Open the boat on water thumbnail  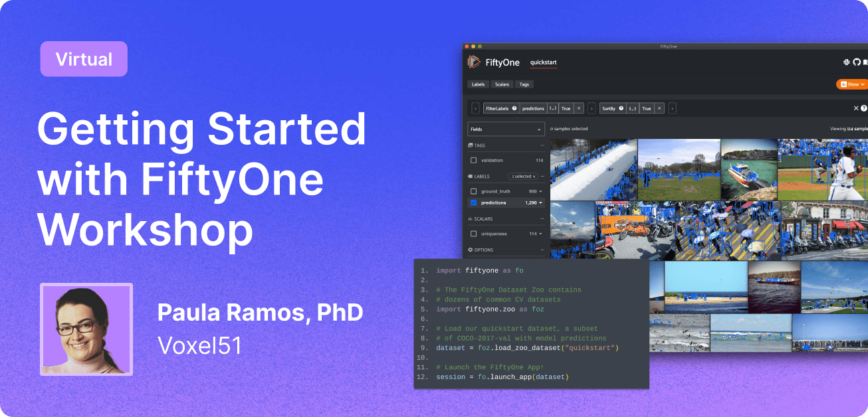point(749,169)
